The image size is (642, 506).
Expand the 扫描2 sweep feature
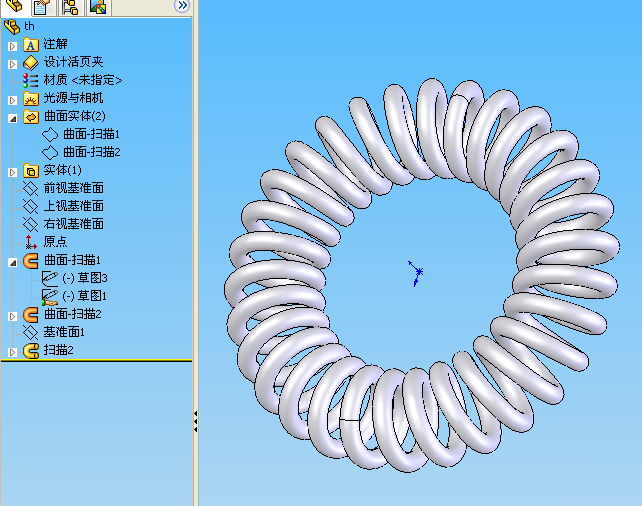click(12, 352)
